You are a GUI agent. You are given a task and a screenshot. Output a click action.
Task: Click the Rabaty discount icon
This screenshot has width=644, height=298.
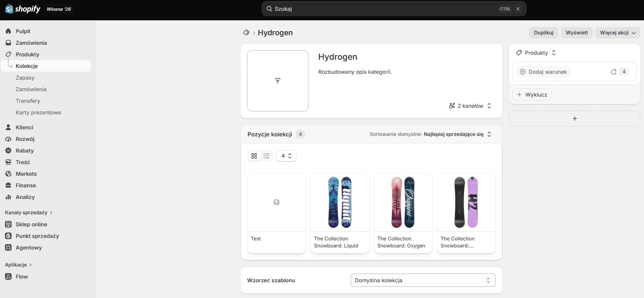(x=8, y=150)
